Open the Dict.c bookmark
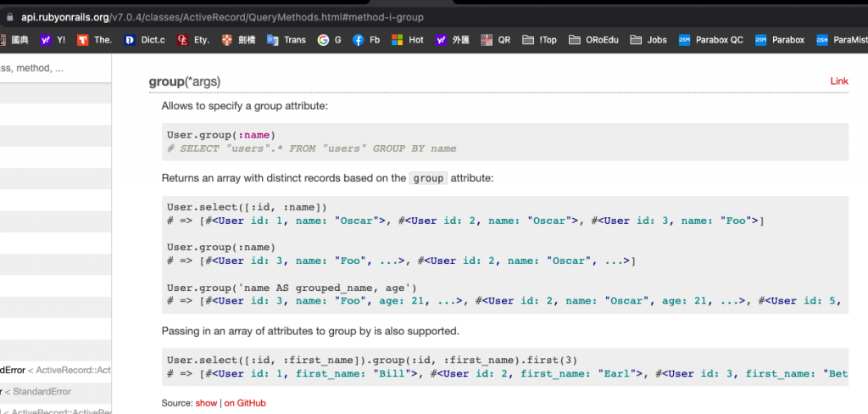 145,40
